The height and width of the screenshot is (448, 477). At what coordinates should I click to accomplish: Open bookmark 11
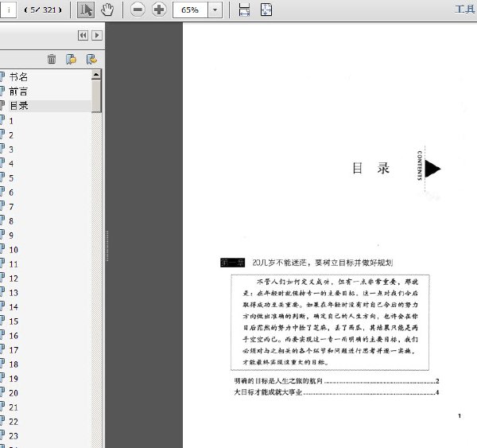tap(14, 264)
